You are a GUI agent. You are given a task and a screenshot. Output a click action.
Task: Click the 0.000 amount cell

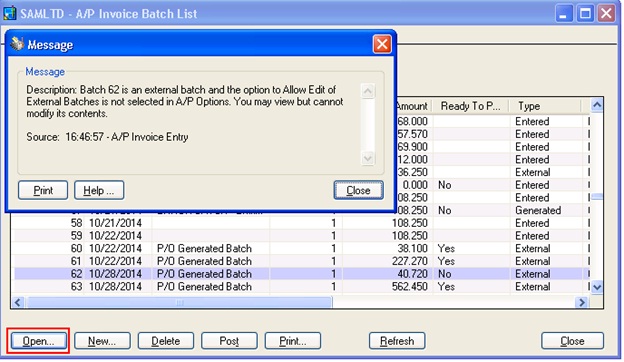tap(415, 185)
